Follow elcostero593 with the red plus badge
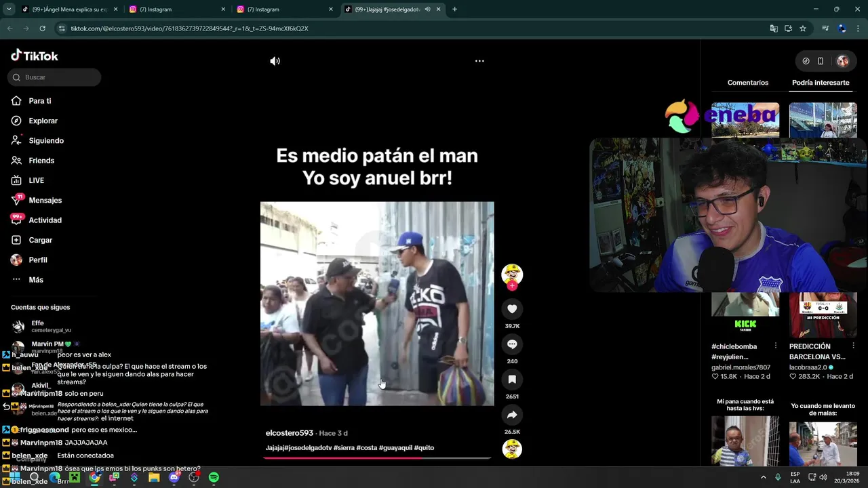This screenshot has width=868, height=488. [512, 286]
